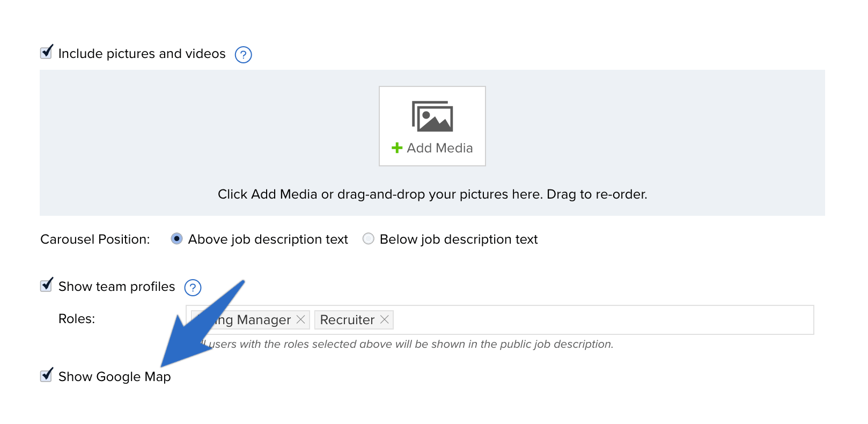The image size is (868, 424).
Task: Toggle the Show team profiles checkbox
Action: pyautogui.click(x=47, y=286)
